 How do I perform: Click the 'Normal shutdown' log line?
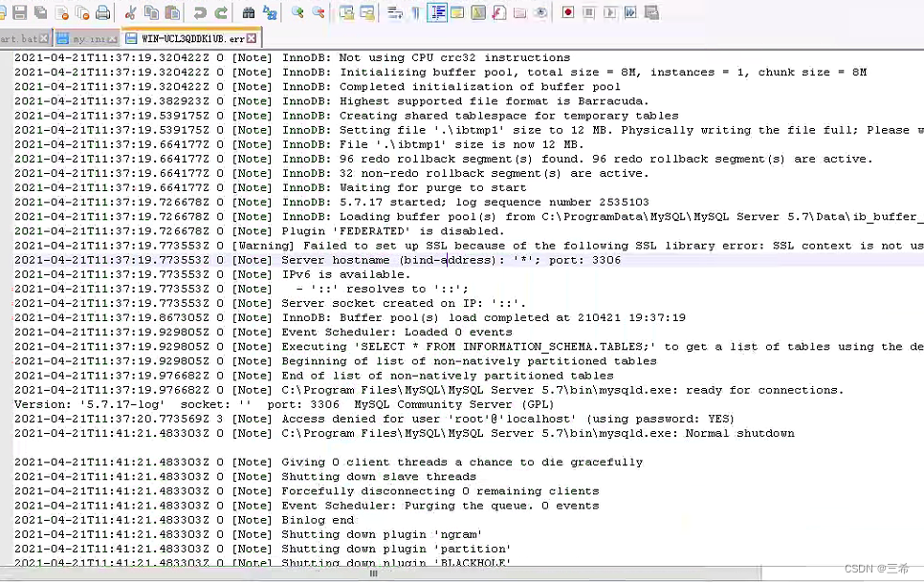tap(405, 433)
